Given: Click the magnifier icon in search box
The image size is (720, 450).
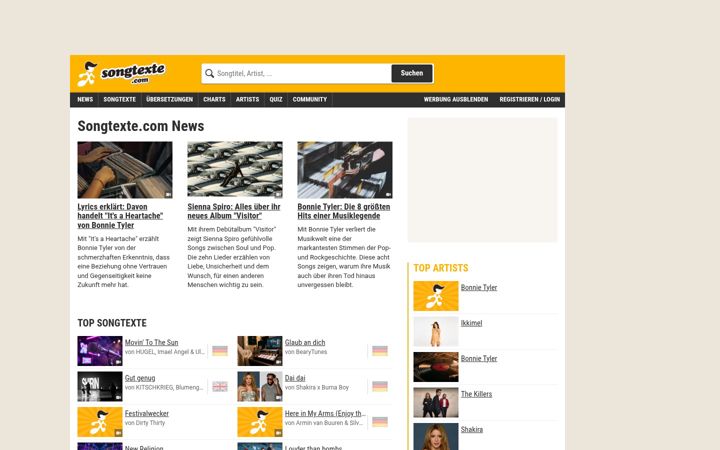Looking at the screenshot, I should (x=209, y=73).
